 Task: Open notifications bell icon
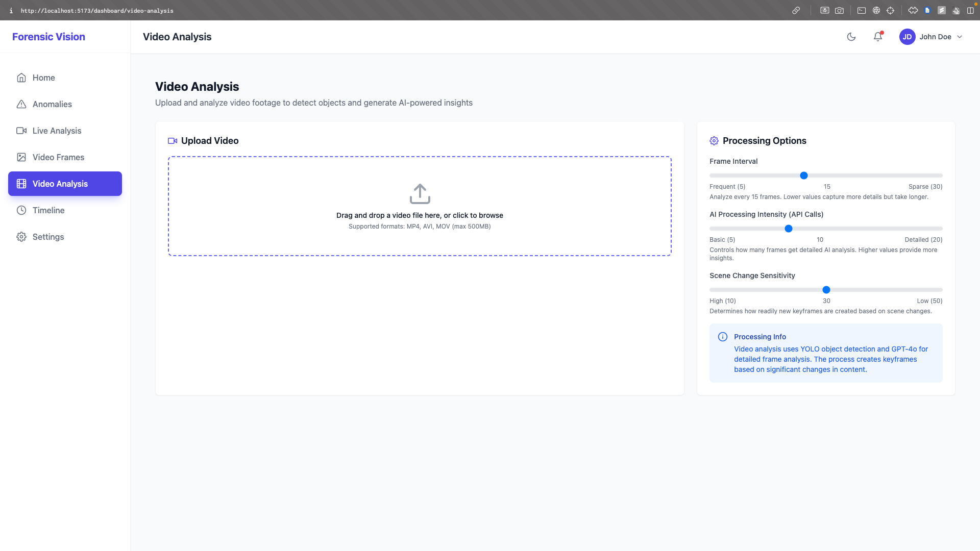877,37
